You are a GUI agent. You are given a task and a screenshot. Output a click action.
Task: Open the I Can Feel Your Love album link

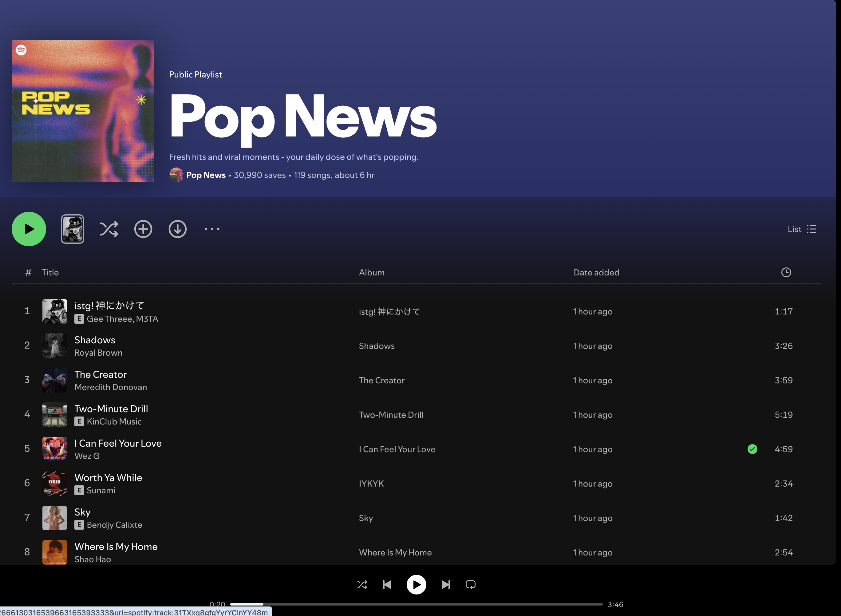pyautogui.click(x=397, y=449)
